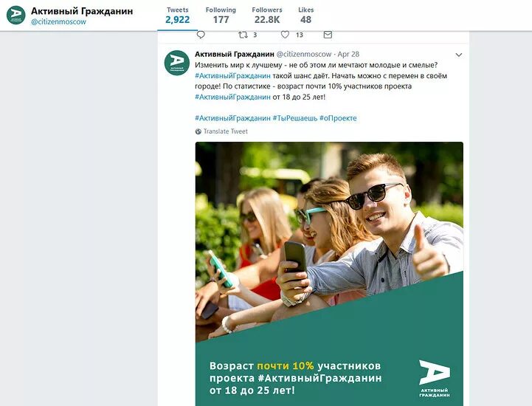
Task: Open the Followers 22.8K tab
Action: point(267,16)
